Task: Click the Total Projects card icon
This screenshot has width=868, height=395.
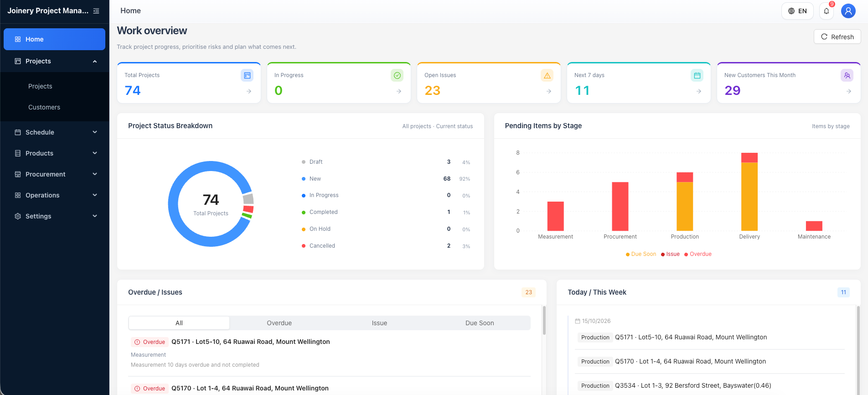Action: (247, 75)
